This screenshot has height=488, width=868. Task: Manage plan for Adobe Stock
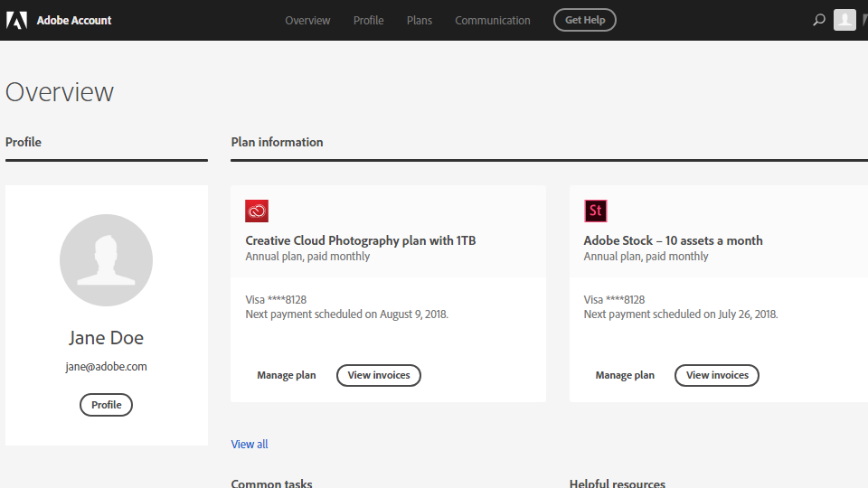[625, 375]
